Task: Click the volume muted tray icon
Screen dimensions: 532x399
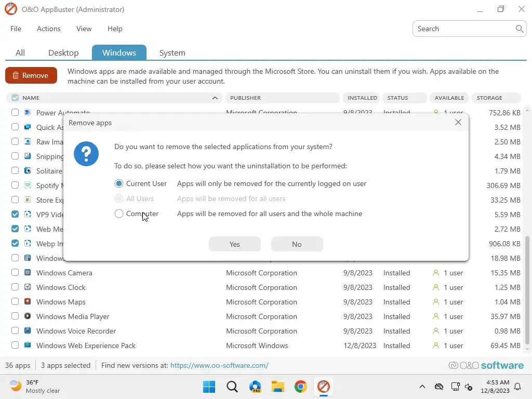Action: pyautogui.click(x=469, y=387)
